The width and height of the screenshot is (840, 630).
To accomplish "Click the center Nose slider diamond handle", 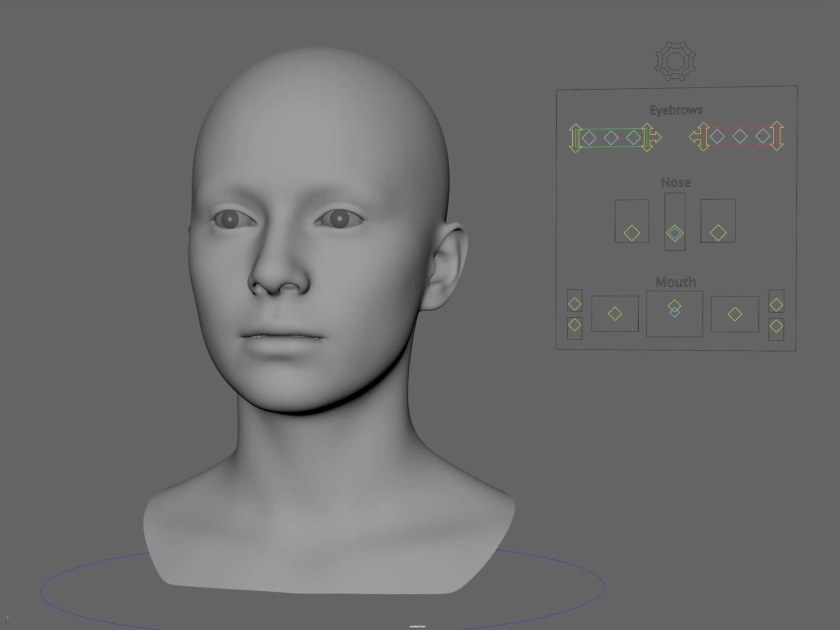I will tap(675, 233).
